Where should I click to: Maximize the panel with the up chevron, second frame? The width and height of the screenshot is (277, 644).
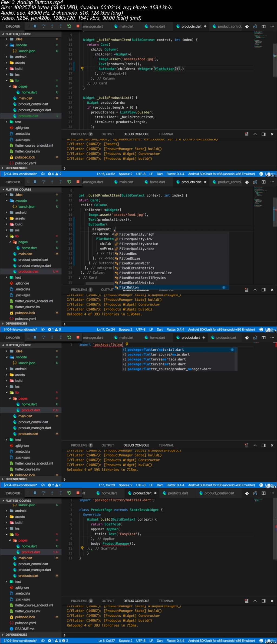255,290
